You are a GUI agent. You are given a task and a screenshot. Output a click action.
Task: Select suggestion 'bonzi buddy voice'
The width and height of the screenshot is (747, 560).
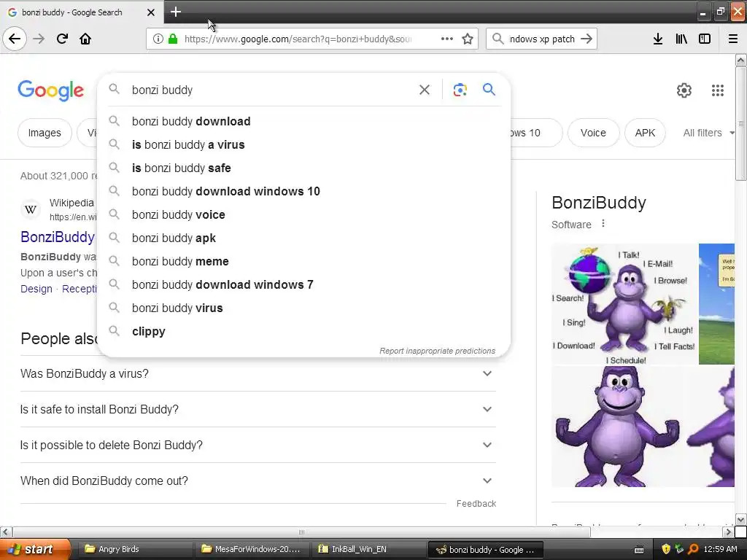pos(303,215)
